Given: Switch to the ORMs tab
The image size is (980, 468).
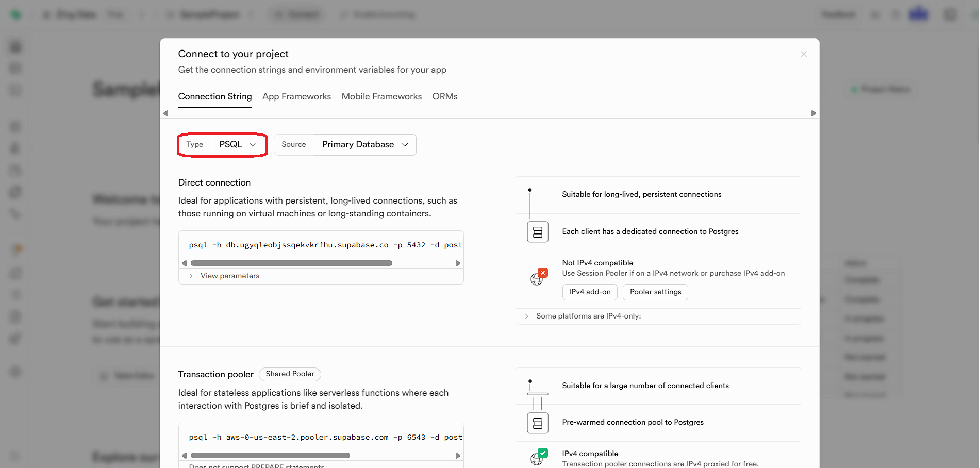Looking at the screenshot, I should point(445,96).
